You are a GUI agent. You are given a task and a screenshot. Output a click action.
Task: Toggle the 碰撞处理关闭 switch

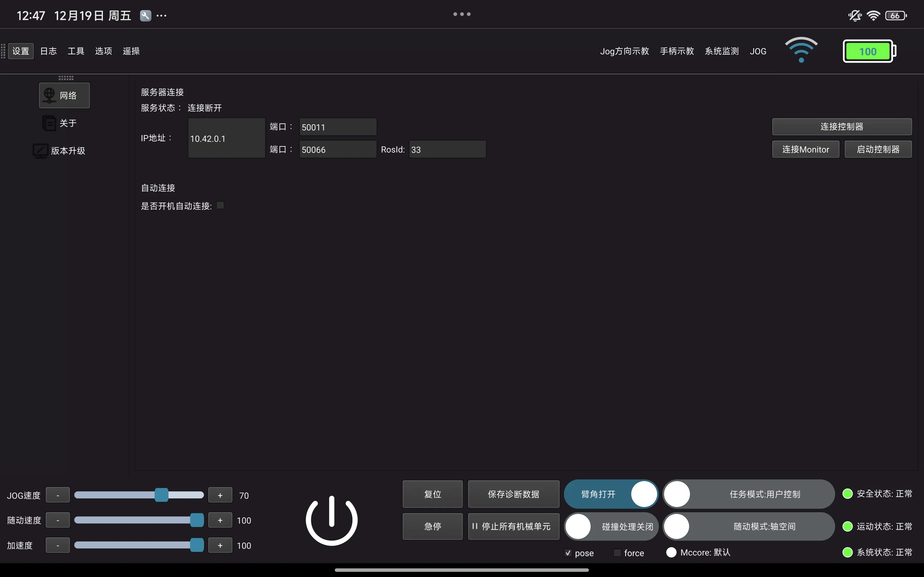(x=611, y=527)
